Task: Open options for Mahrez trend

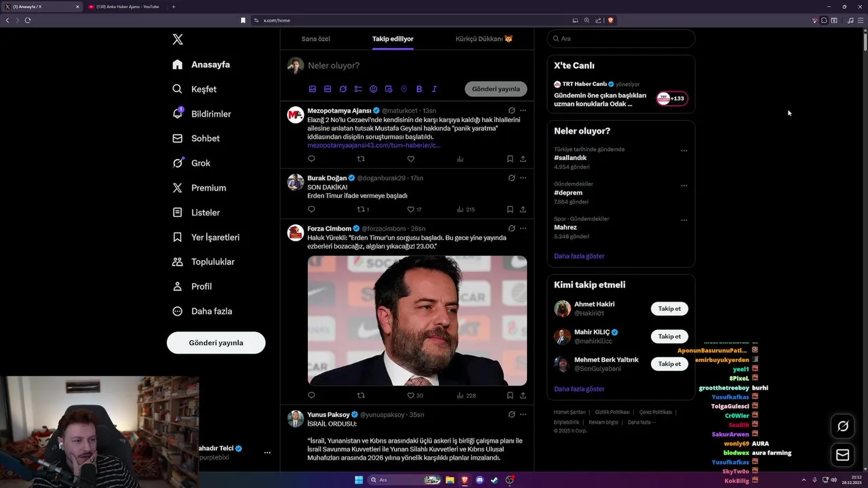Action: click(x=684, y=220)
